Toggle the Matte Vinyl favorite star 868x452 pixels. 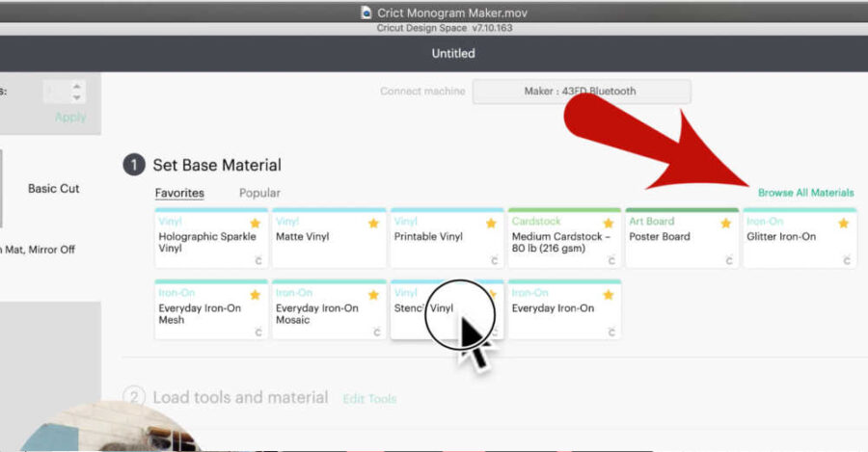pyautogui.click(x=373, y=224)
